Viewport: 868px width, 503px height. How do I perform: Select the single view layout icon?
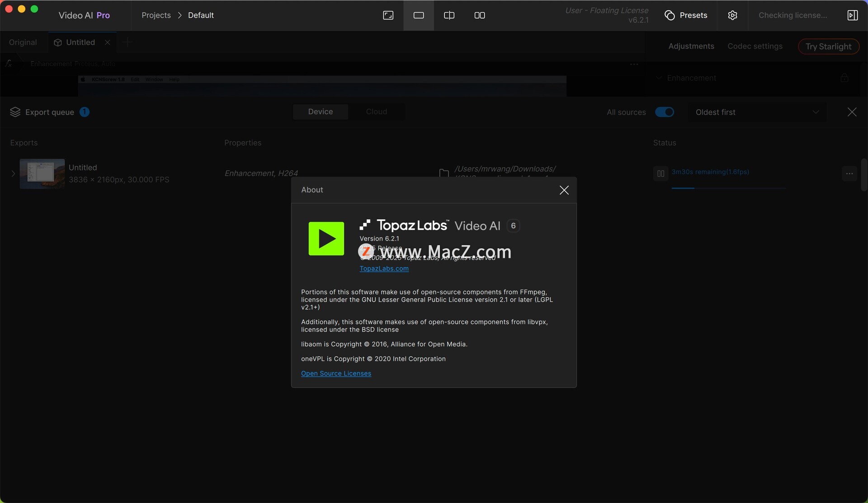tap(419, 15)
